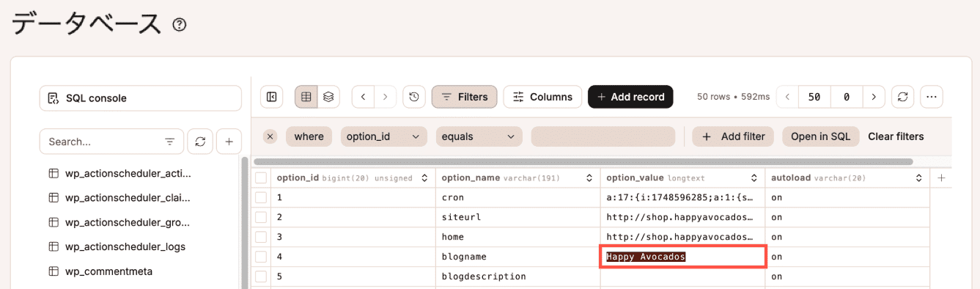The height and width of the screenshot is (289, 980).
Task: Check the row checkbox for blogdescription
Action: tap(261, 277)
